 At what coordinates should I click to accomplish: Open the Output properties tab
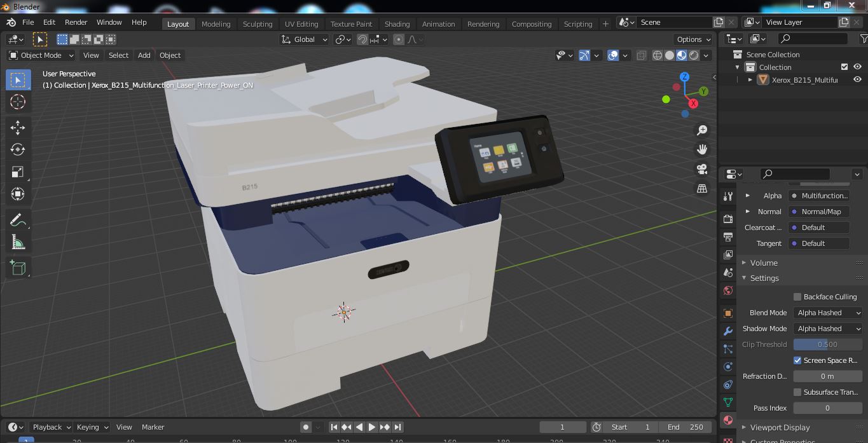tap(728, 236)
